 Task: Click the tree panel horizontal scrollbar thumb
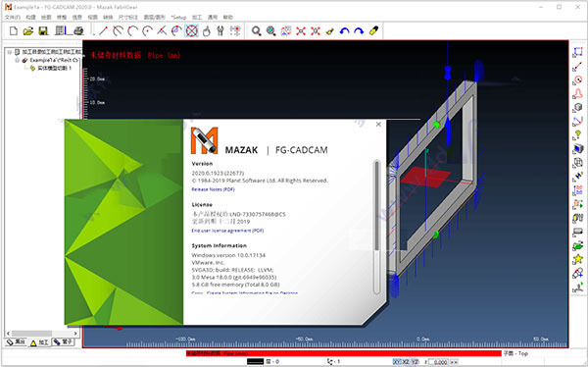click(32, 334)
